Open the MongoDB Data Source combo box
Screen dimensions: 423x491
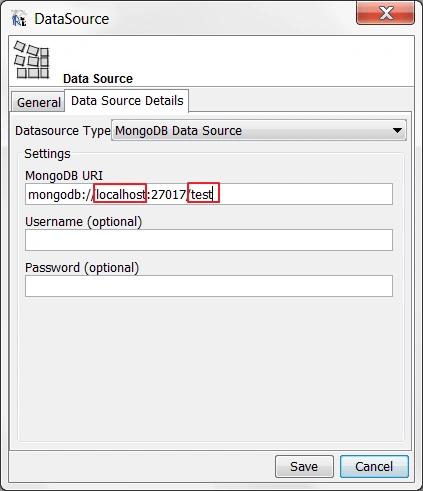point(259,130)
